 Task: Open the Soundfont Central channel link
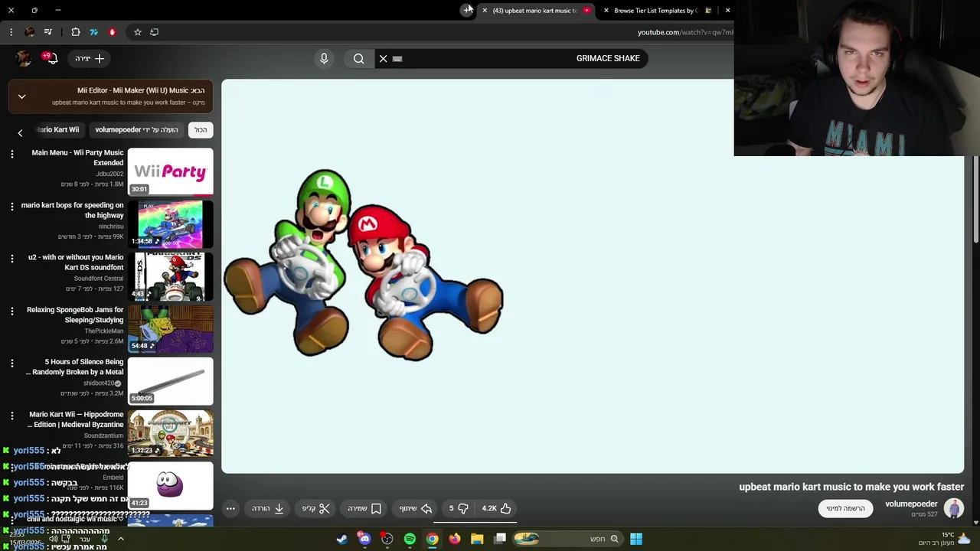coord(99,279)
